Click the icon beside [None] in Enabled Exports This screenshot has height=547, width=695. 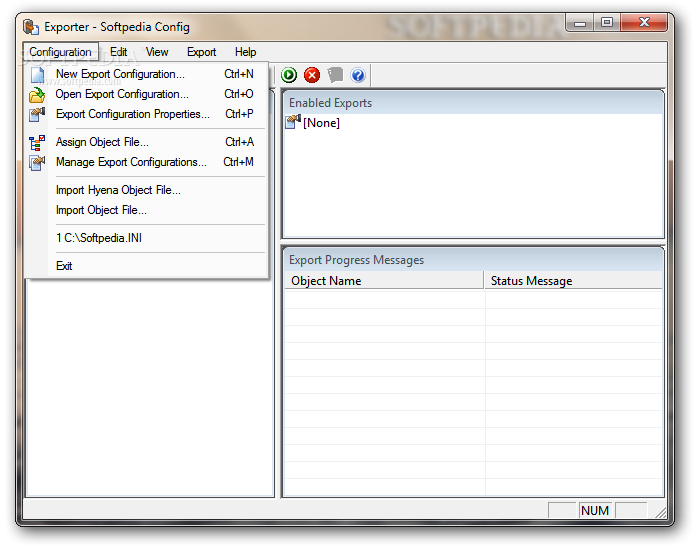pyautogui.click(x=293, y=122)
